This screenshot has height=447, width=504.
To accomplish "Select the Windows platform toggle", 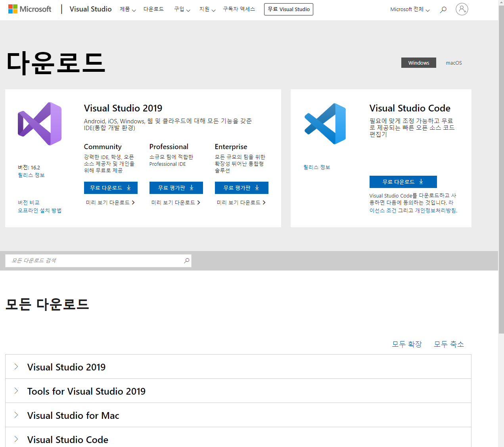I will [418, 62].
